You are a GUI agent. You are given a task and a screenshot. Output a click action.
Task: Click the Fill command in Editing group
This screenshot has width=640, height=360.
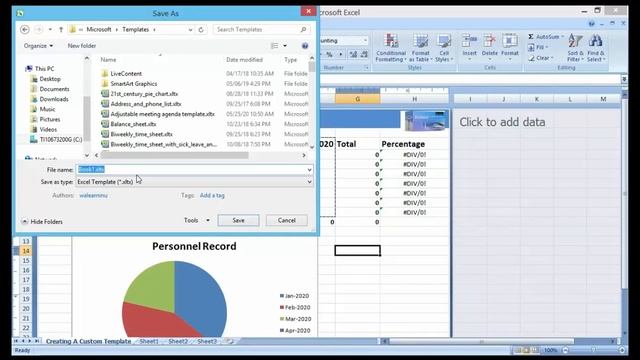[538, 47]
